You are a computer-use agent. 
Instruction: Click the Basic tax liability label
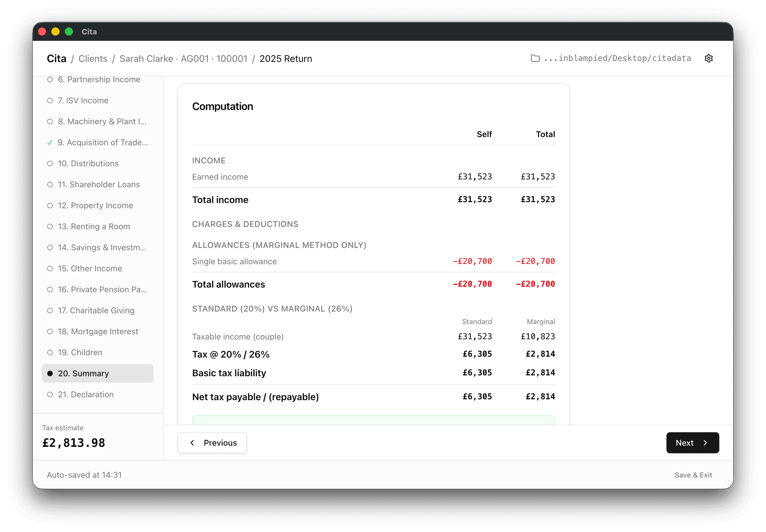229,373
